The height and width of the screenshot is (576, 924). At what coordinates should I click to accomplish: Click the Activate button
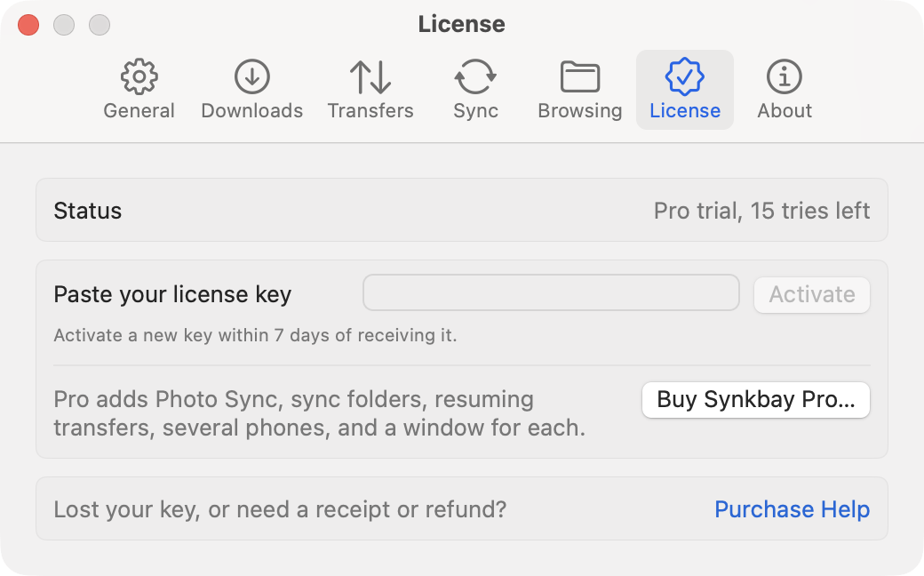tap(812, 294)
